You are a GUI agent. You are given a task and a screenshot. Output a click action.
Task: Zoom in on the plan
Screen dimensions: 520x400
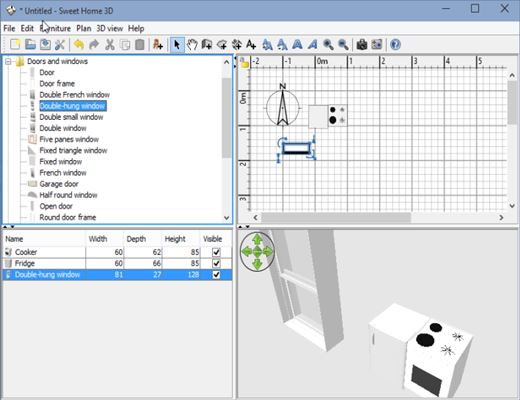(x=328, y=44)
